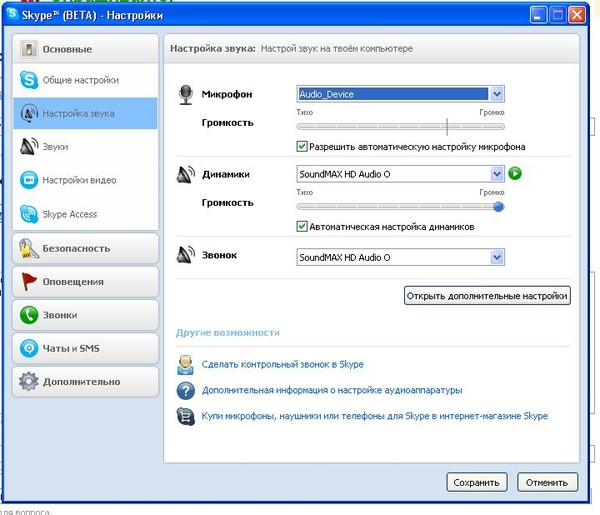Click the microphone Громкость slider track
This screenshot has height=515, width=600.
click(401, 127)
